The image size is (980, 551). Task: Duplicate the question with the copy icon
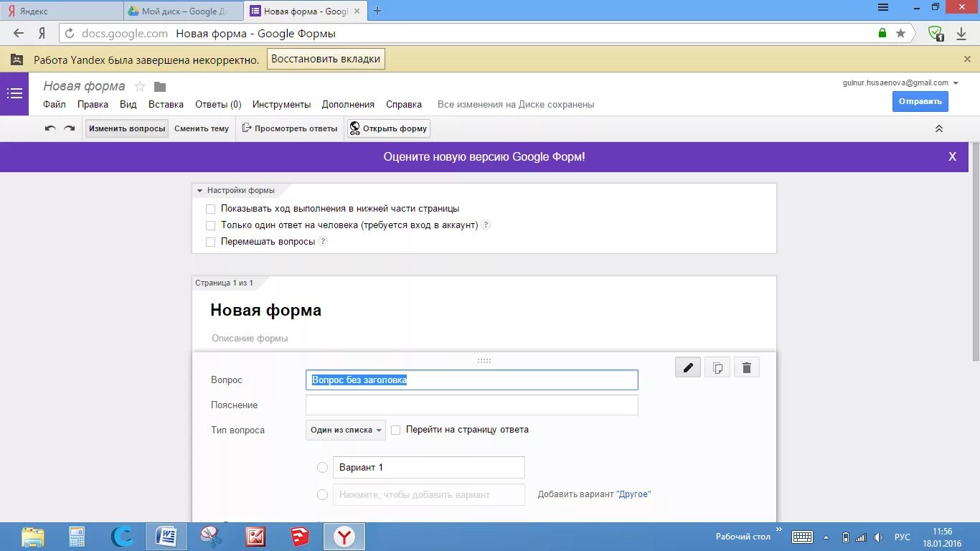pyautogui.click(x=717, y=368)
